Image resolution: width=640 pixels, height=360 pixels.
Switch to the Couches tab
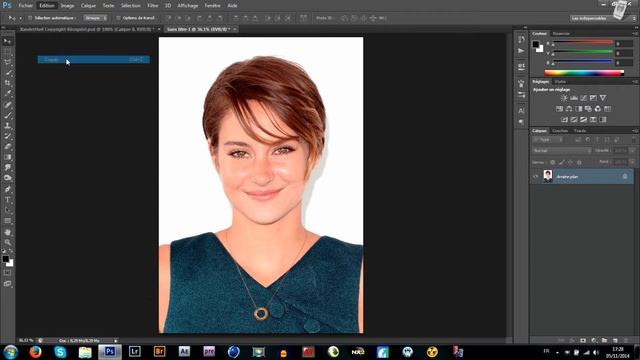click(x=560, y=131)
